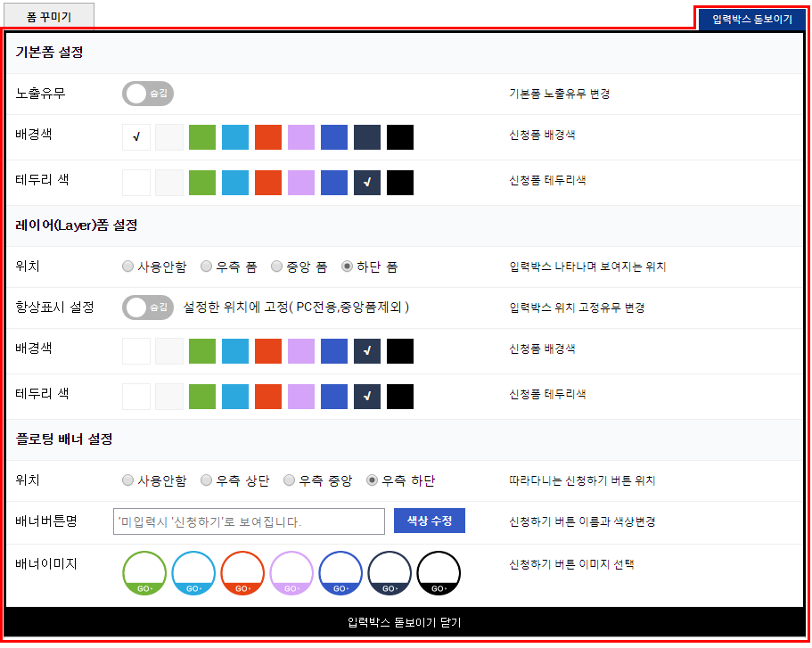Pick the lavender GO banner image
812x648 pixels.
click(x=291, y=573)
